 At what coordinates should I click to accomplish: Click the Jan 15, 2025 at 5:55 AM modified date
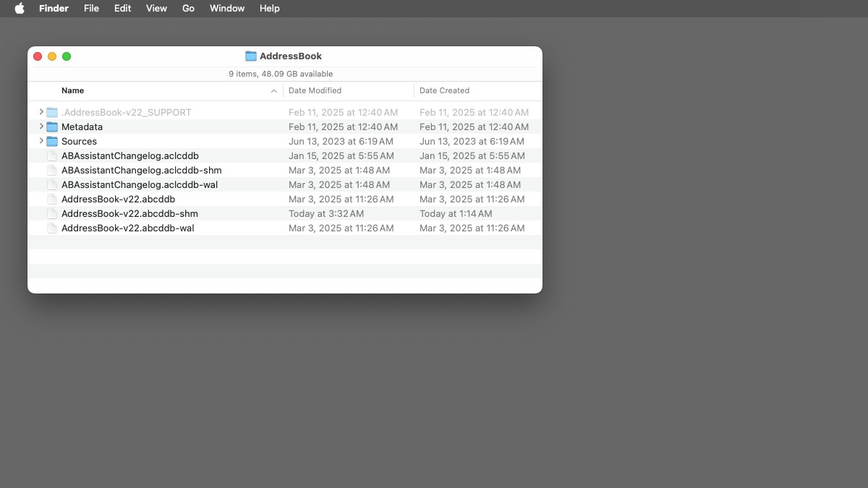pyautogui.click(x=341, y=155)
